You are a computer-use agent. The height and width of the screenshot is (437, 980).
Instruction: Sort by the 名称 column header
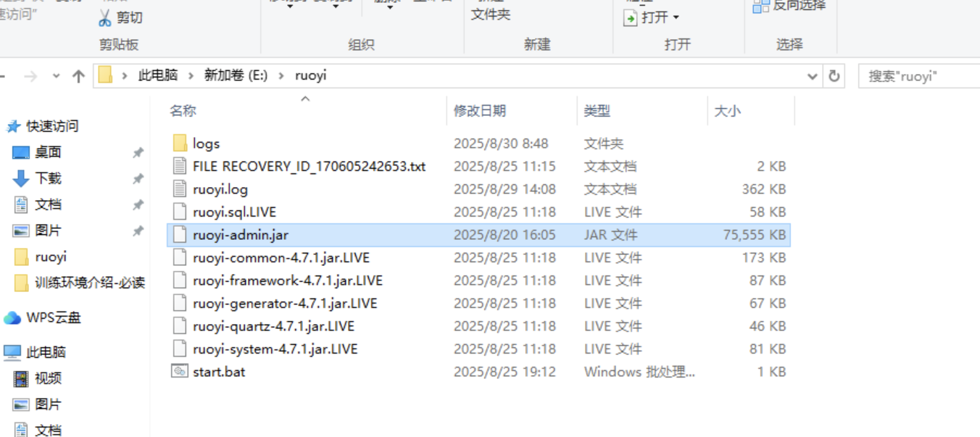(183, 111)
